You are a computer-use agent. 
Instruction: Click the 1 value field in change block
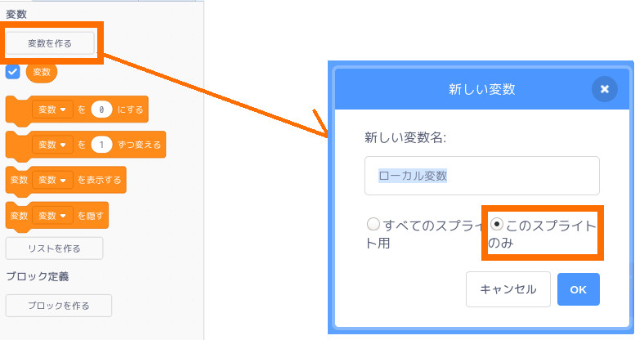tap(101, 145)
